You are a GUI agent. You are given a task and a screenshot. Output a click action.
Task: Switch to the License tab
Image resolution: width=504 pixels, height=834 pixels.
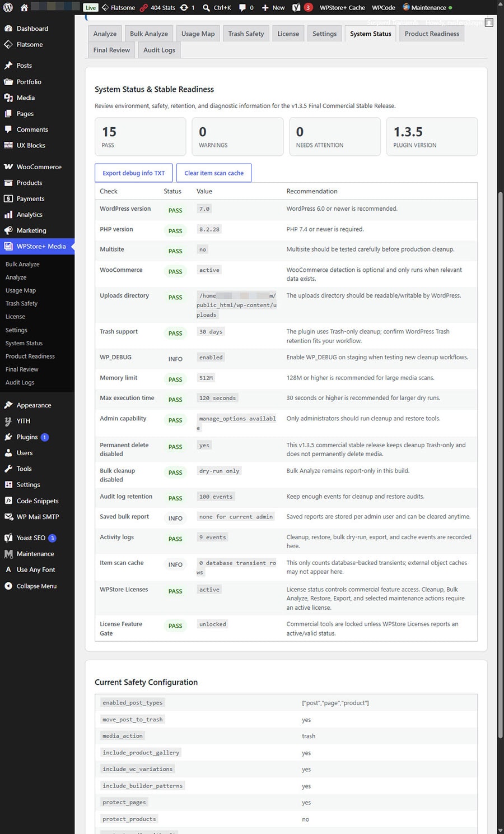coord(288,34)
